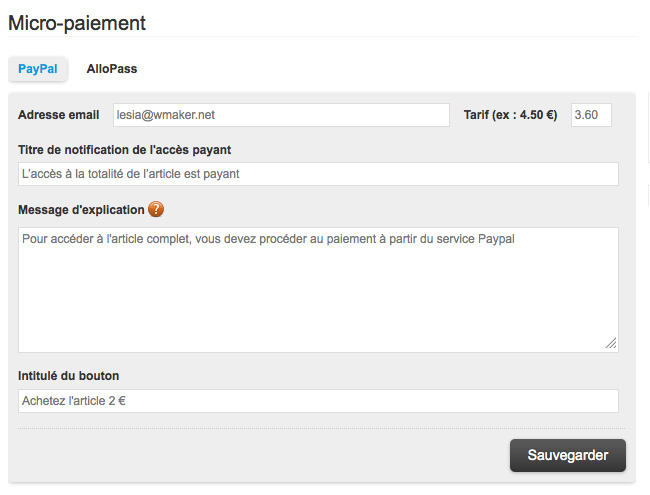Focus the Adresse email input field

[281, 115]
